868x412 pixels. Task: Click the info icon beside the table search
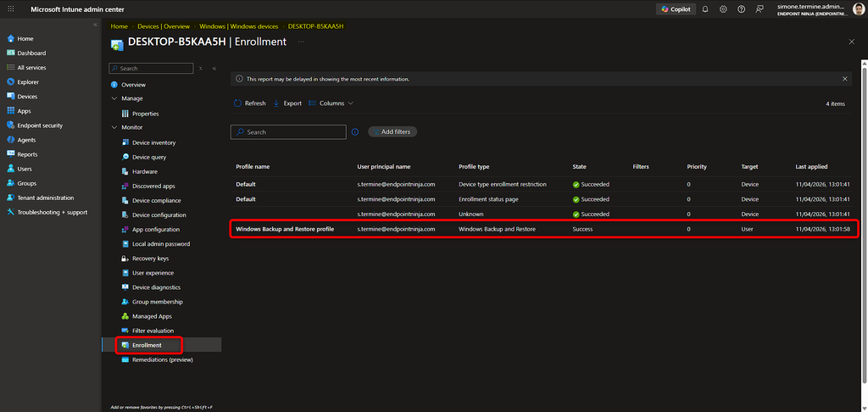coord(355,131)
